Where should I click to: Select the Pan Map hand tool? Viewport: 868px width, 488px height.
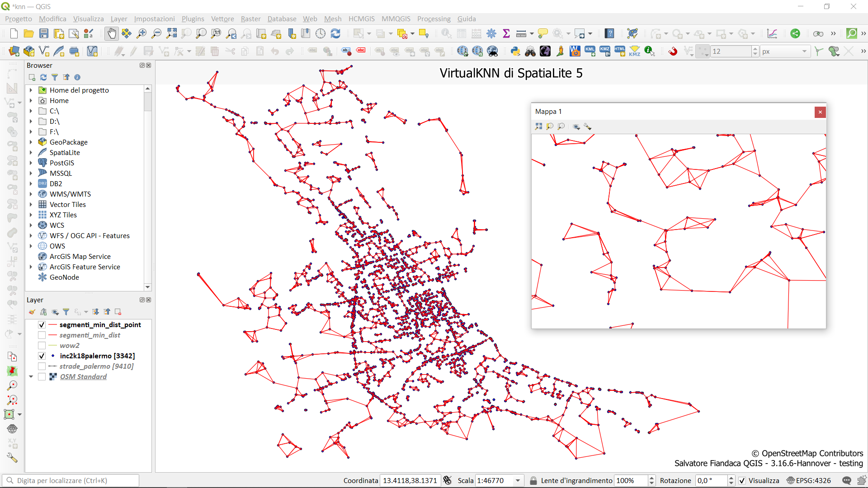(112, 33)
